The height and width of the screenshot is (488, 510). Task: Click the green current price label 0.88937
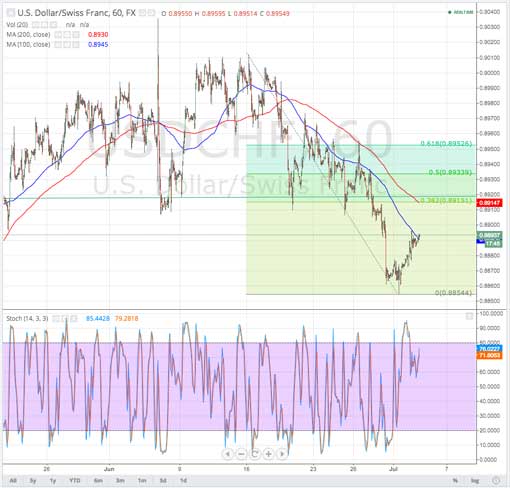click(489, 235)
